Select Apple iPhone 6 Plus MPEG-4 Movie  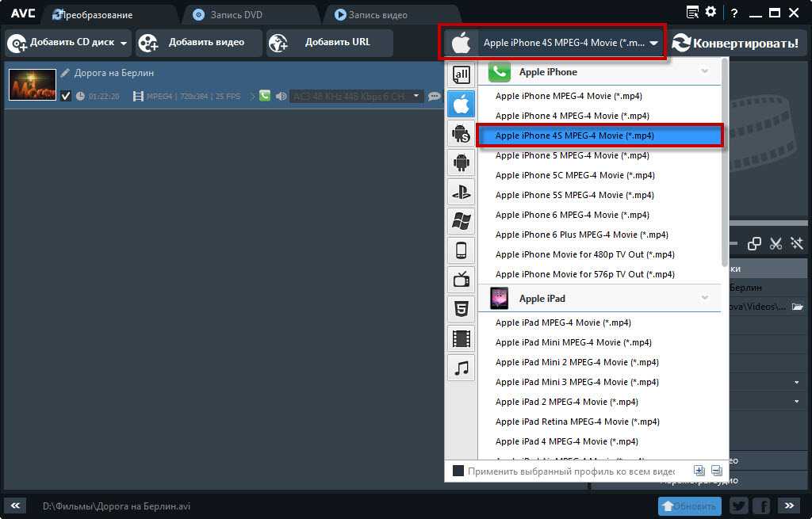pos(581,235)
